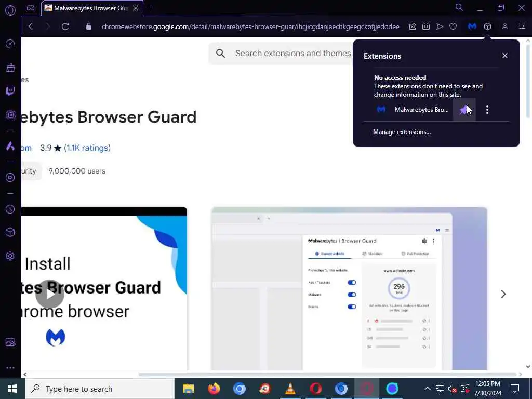
Task: Open File Explorer from taskbar
Action: 188,389
